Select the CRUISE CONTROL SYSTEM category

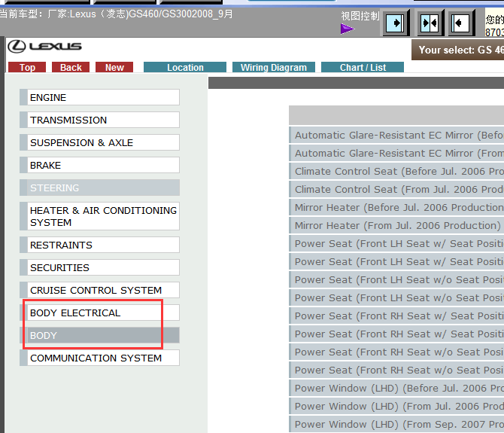[99, 290]
